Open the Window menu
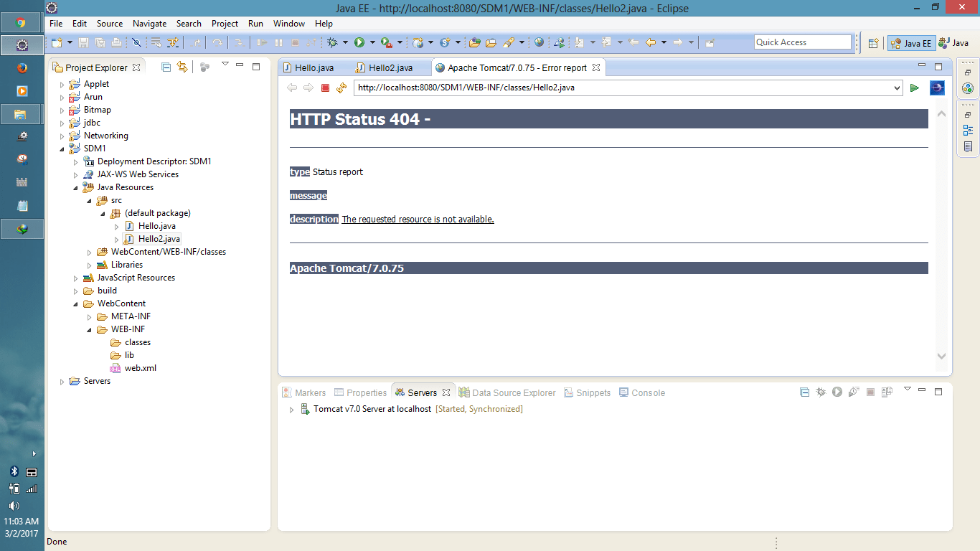 [288, 24]
